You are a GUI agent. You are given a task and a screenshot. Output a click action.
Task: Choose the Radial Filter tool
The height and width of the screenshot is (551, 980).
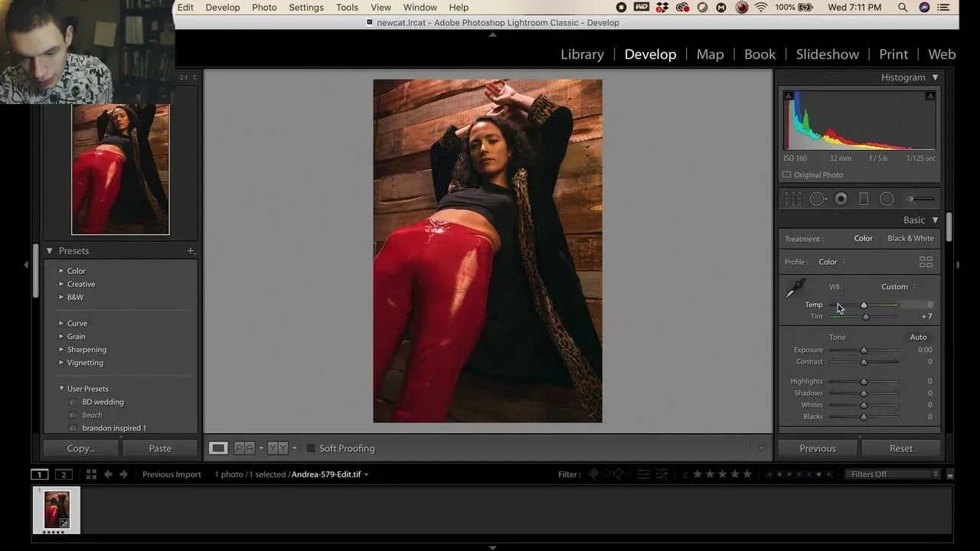tap(887, 199)
